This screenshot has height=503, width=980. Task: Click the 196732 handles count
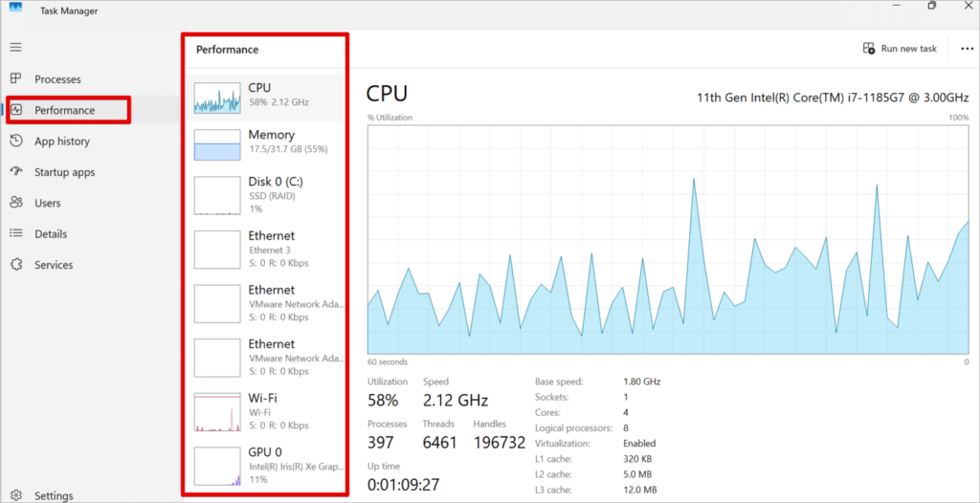coord(500,443)
